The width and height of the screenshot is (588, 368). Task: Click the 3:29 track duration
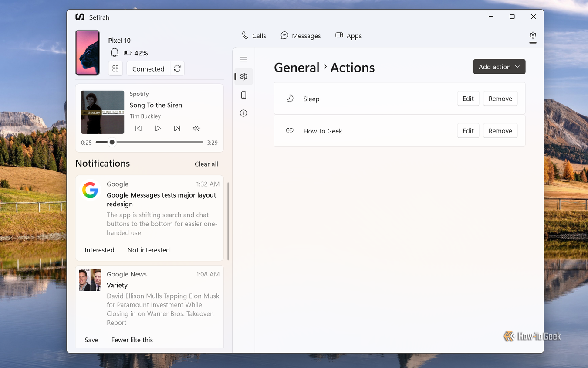click(212, 143)
